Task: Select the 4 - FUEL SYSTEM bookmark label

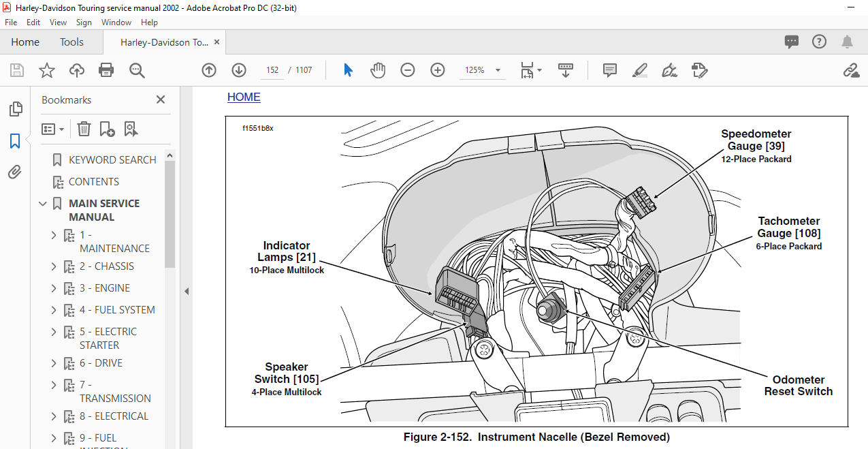Action: (117, 310)
